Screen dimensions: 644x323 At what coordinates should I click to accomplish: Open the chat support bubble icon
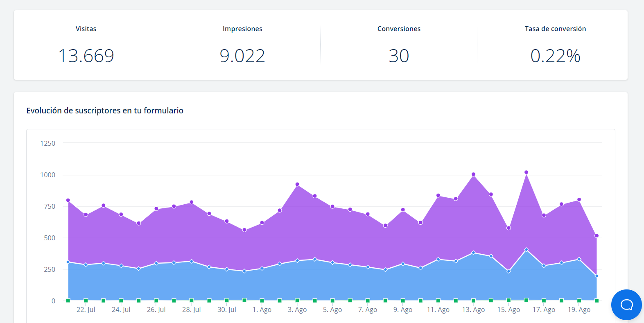pos(626,305)
